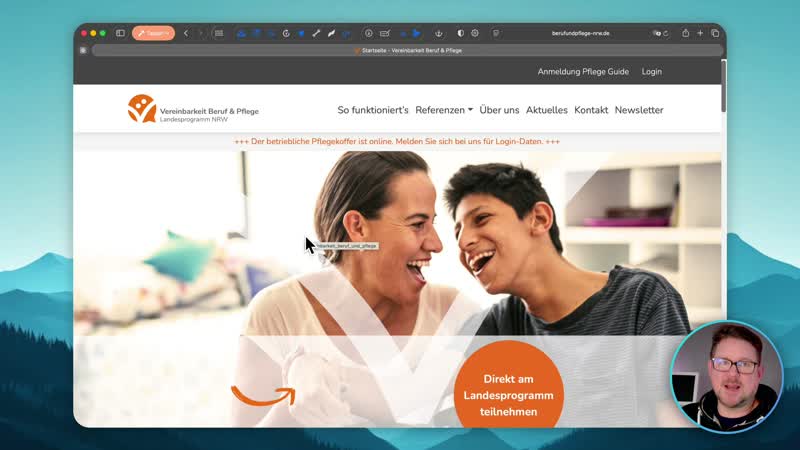Image resolution: width=800 pixels, height=450 pixels.
Task: Click the anchor extension icon
Action: click(x=437, y=33)
